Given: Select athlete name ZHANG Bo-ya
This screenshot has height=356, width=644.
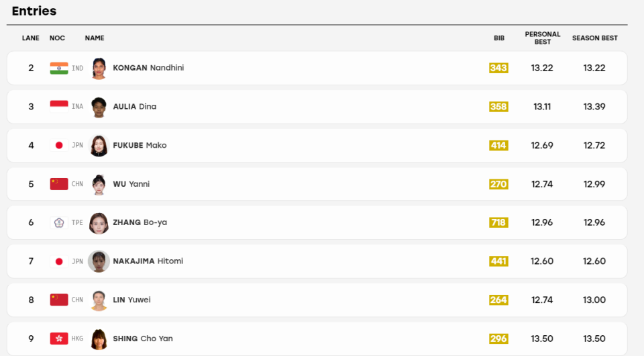Looking at the screenshot, I should click(x=140, y=222).
